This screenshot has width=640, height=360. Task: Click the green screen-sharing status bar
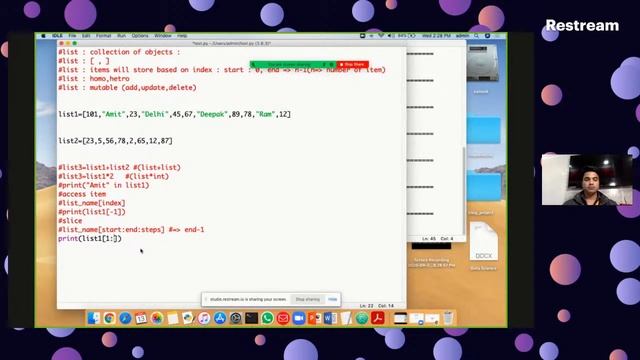[293, 64]
